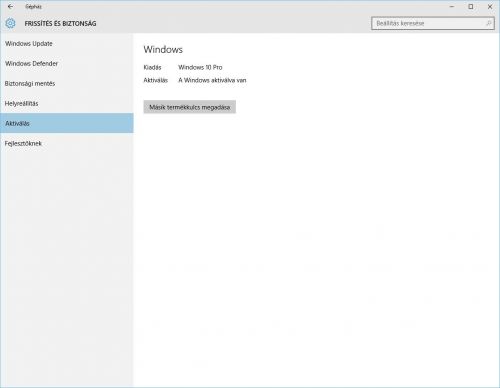Screen dimensions: 500x388
Task: Click Másik termékkulcs megadása button
Action: 190,107
